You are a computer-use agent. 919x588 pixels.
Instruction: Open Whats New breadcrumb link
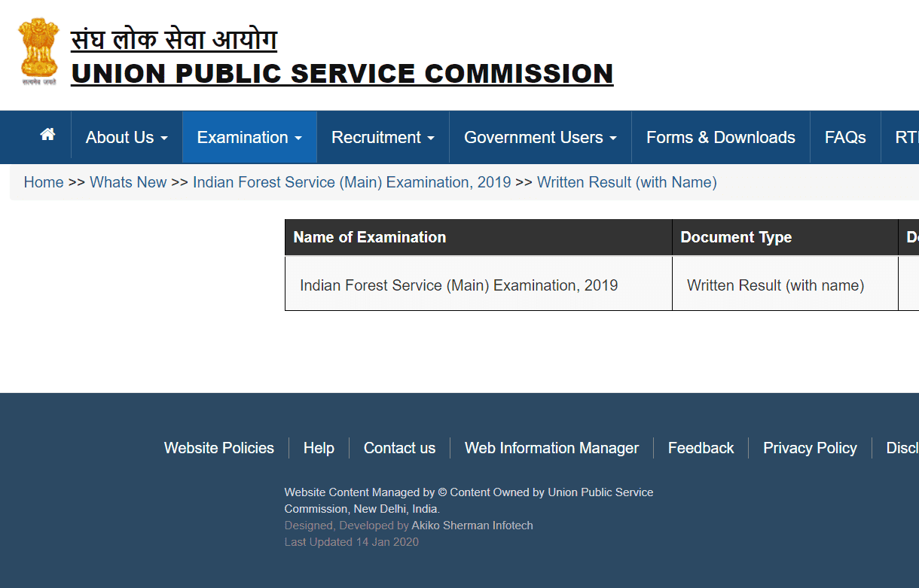pos(128,182)
